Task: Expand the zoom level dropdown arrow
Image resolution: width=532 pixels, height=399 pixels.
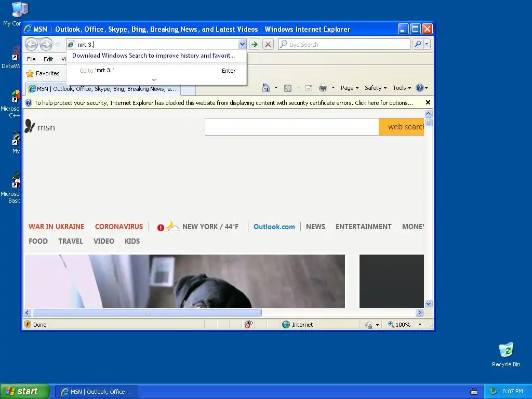Action: click(x=420, y=325)
